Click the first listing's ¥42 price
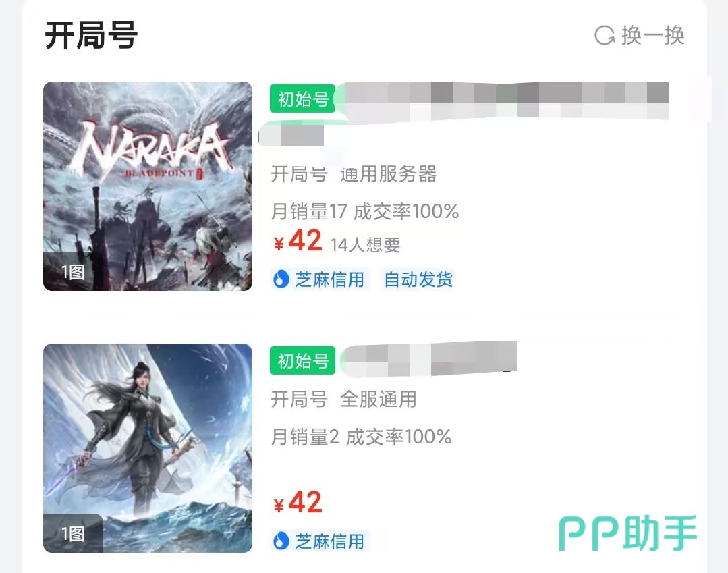Screen dimensions: 728x573 pos(298,241)
